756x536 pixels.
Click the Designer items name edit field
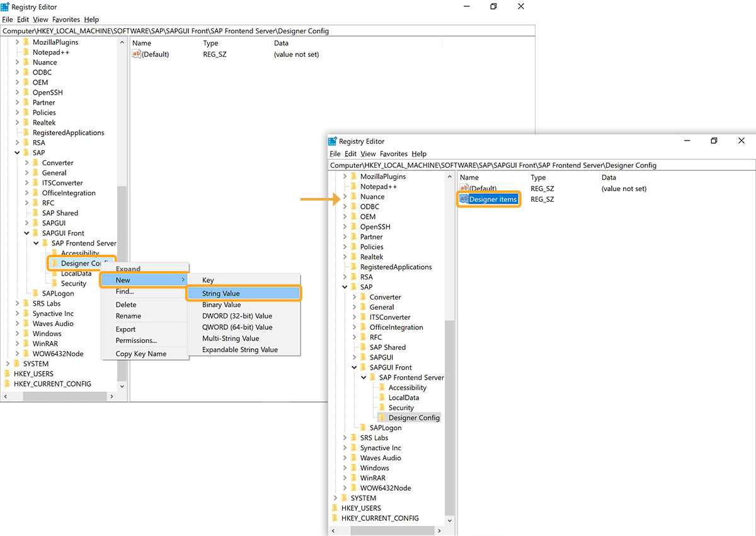click(493, 199)
